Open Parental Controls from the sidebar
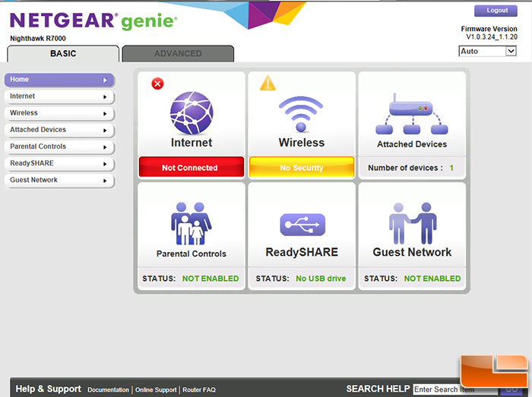 [59, 147]
